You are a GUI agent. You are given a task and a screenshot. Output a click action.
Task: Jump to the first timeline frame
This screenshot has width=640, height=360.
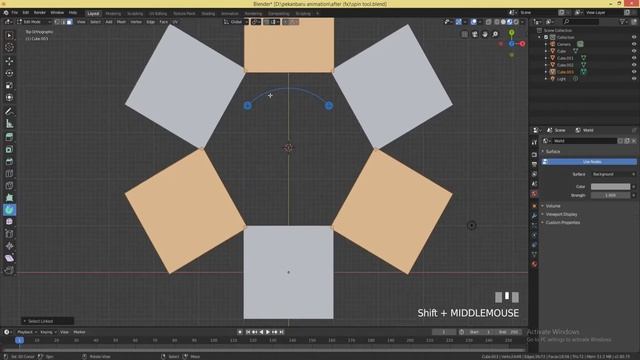click(248, 332)
